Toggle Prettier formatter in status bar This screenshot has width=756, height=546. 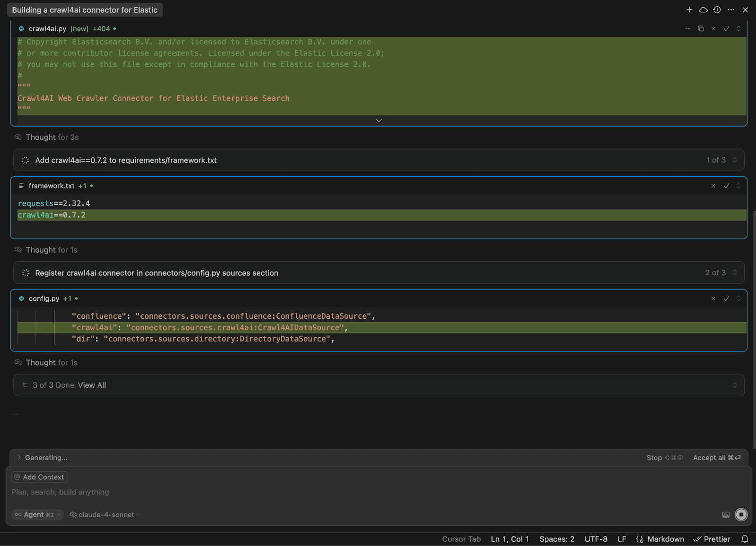[x=712, y=539]
